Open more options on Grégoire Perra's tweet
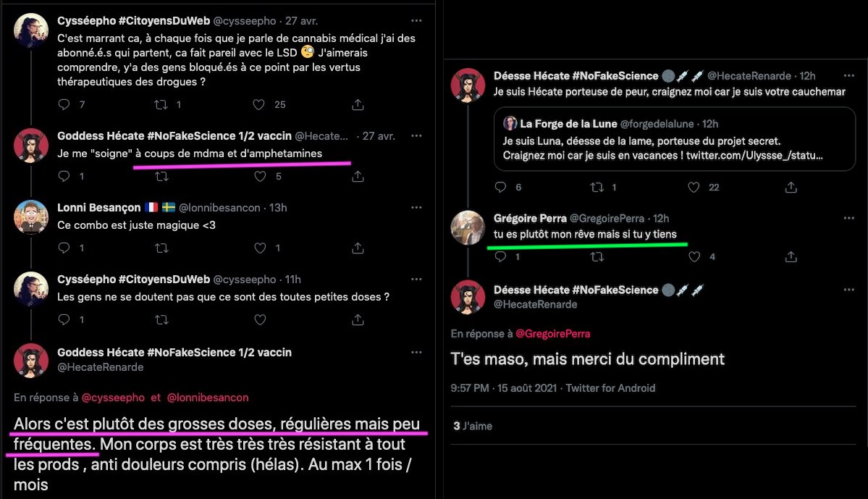Screen dimensions: 868x499 pyautogui.click(x=849, y=218)
